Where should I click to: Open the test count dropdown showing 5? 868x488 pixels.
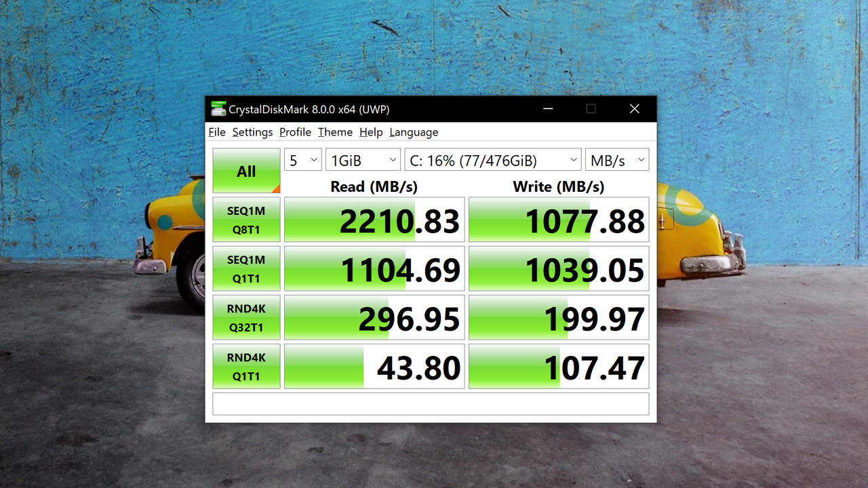coord(303,160)
